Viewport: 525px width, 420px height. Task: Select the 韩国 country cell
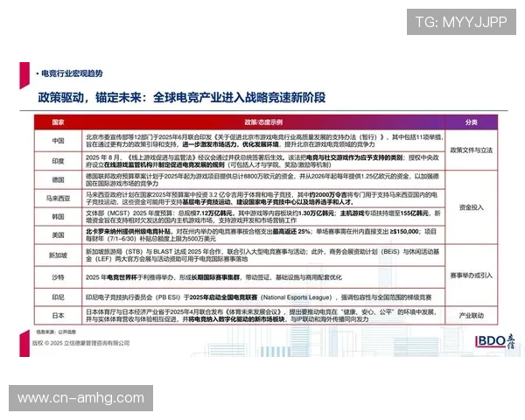(x=58, y=217)
